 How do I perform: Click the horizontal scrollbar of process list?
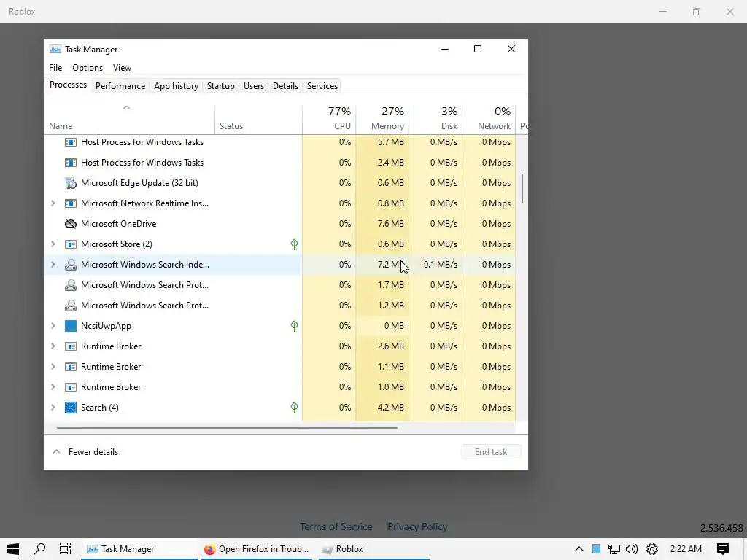point(227,427)
